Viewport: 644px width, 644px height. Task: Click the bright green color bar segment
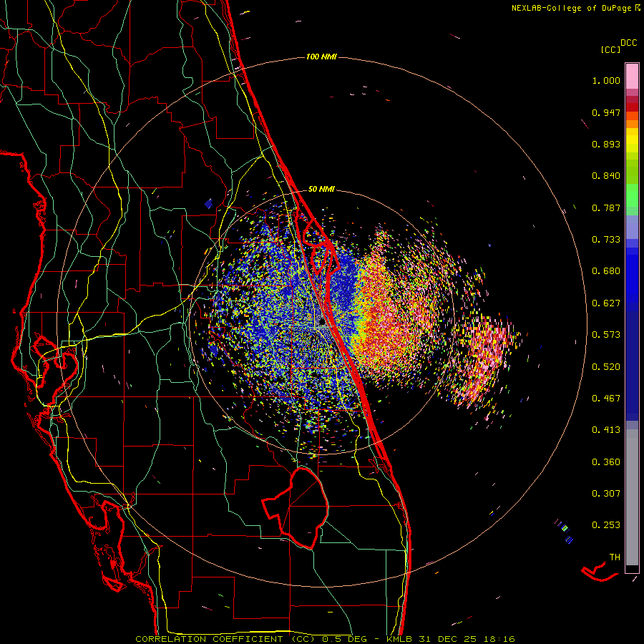pyautogui.click(x=632, y=195)
